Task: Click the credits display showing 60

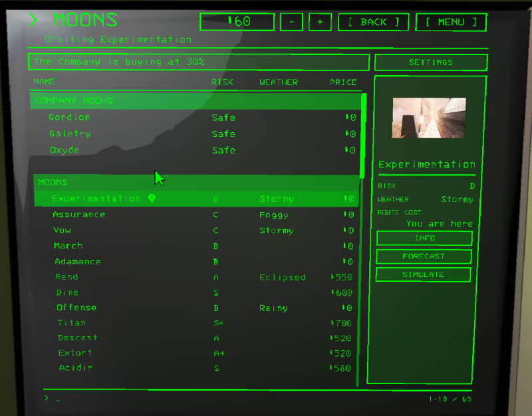Action: coord(237,22)
